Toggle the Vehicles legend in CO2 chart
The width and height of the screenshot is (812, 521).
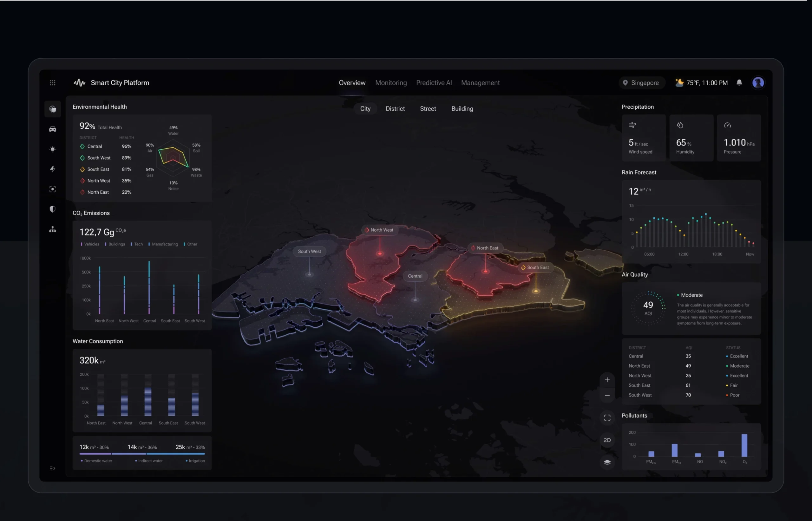point(90,244)
